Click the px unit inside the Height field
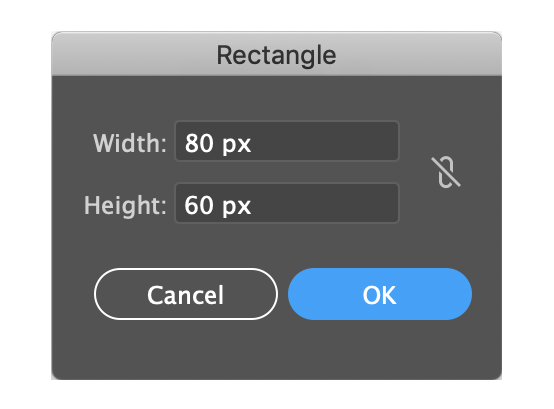554x409 pixels. [x=237, y=207]
